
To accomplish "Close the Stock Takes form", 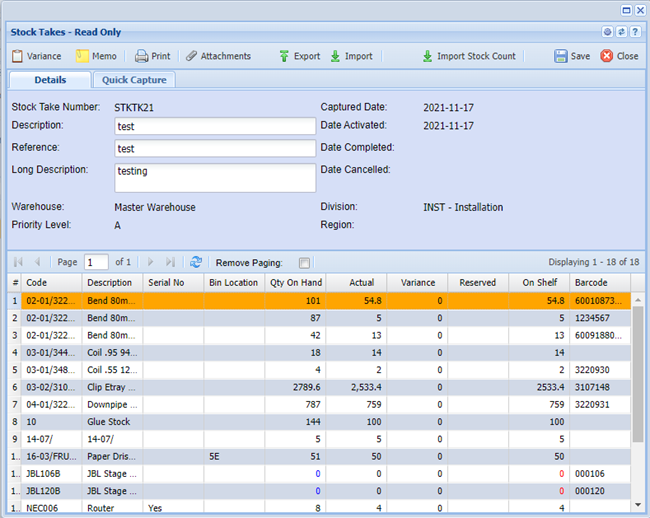I will point(619,56).
